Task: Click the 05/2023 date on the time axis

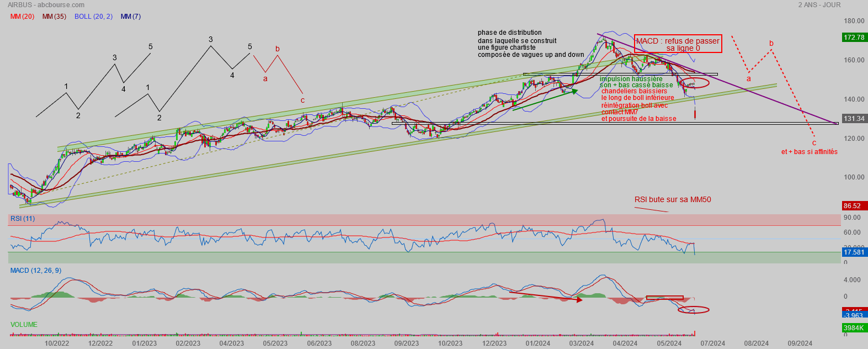Action: tap(275, 343)
